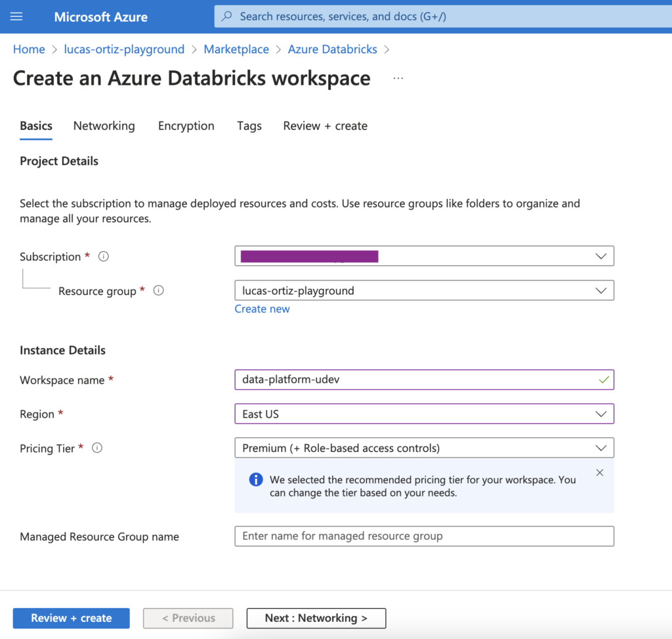The width and height of the screenshot is (672, 639).
Task: Open lucas-ortiz-playground breadcrumb link
Action: [x=124, y=49]
